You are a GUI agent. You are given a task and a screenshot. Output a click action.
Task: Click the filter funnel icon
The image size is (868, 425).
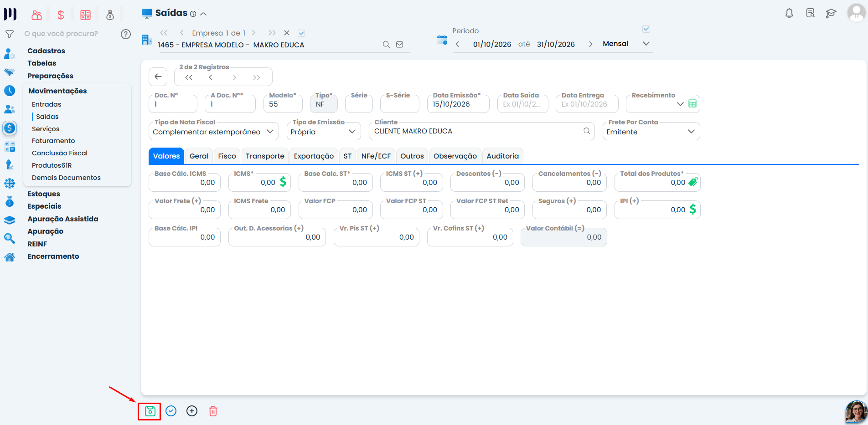9,34
